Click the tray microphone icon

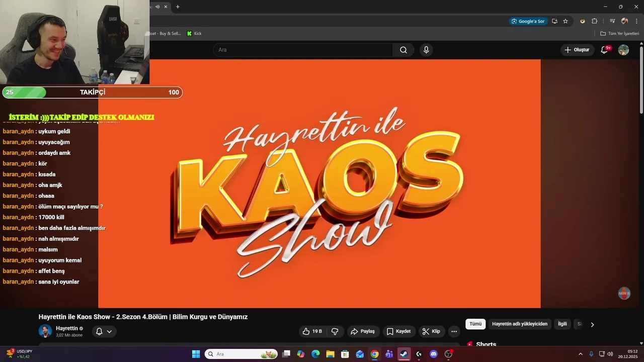pyautogui.click(x=591, y=354)
